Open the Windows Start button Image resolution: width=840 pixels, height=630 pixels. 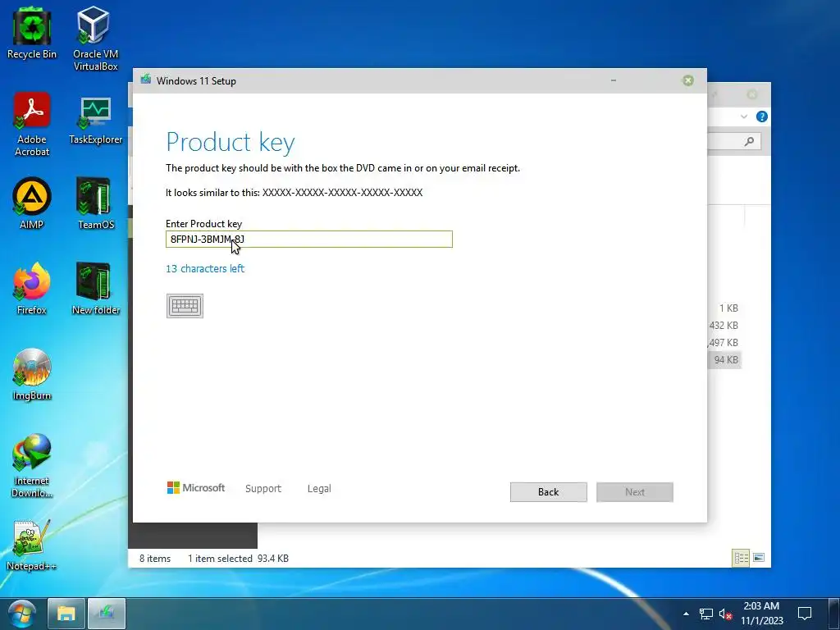point(21,614)
